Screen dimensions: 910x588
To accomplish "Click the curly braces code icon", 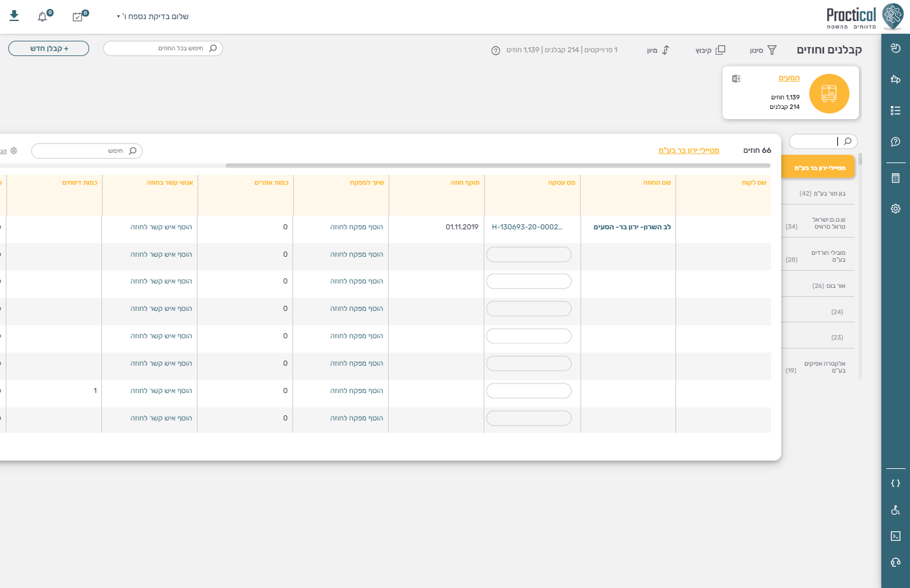I will coord(895,484).
